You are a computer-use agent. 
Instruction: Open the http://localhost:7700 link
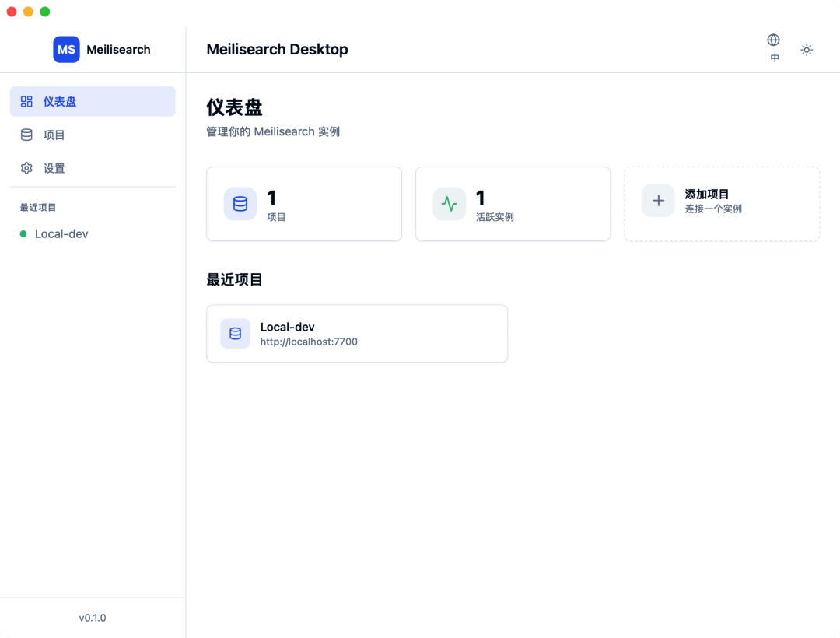pos(309,342)
